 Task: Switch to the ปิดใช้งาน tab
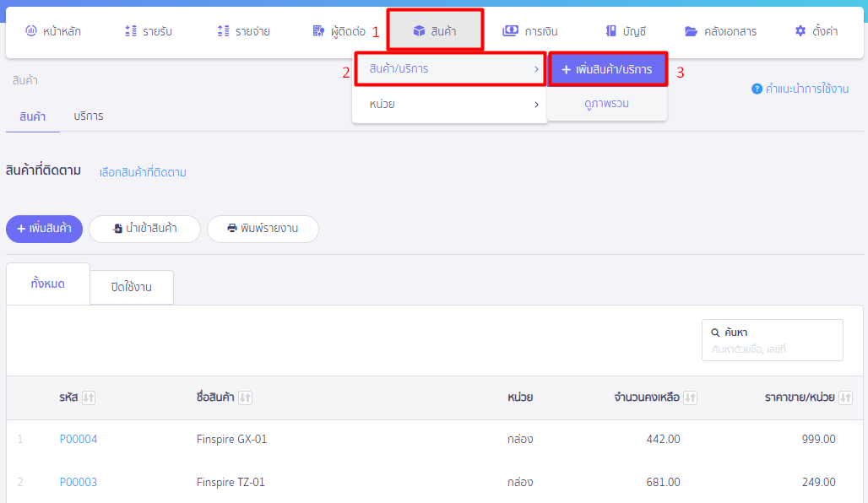tap(131, 287)
